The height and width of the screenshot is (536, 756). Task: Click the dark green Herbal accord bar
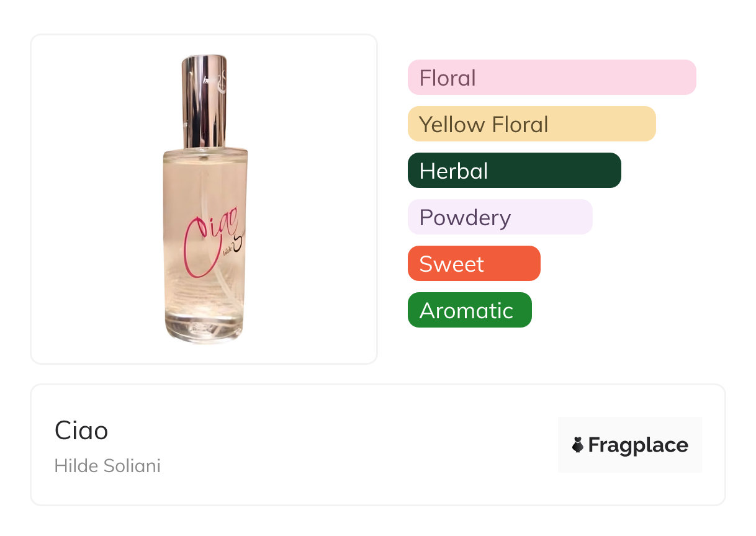click(514, 171)
